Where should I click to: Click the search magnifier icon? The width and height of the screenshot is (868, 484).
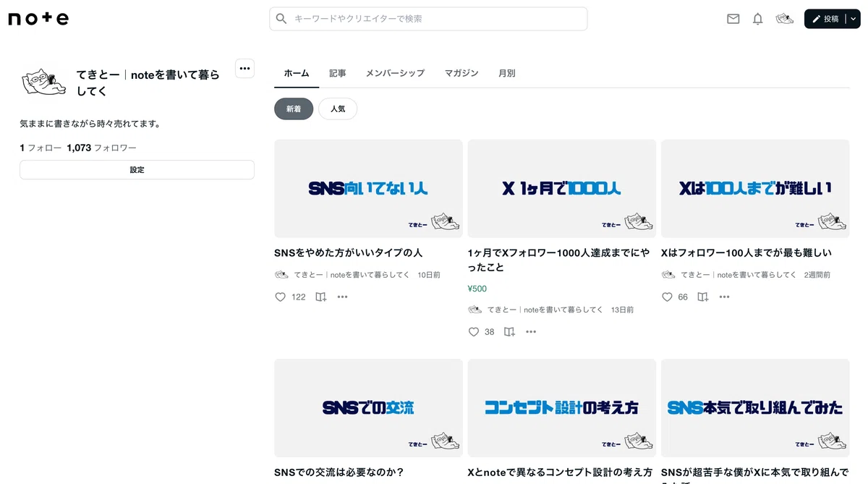pos(281,19)
